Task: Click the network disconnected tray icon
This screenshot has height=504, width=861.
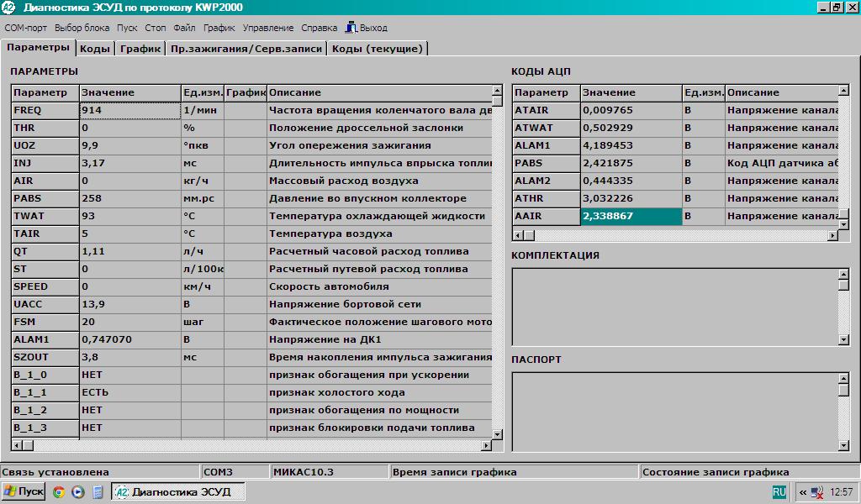Action: pos(817,492)
